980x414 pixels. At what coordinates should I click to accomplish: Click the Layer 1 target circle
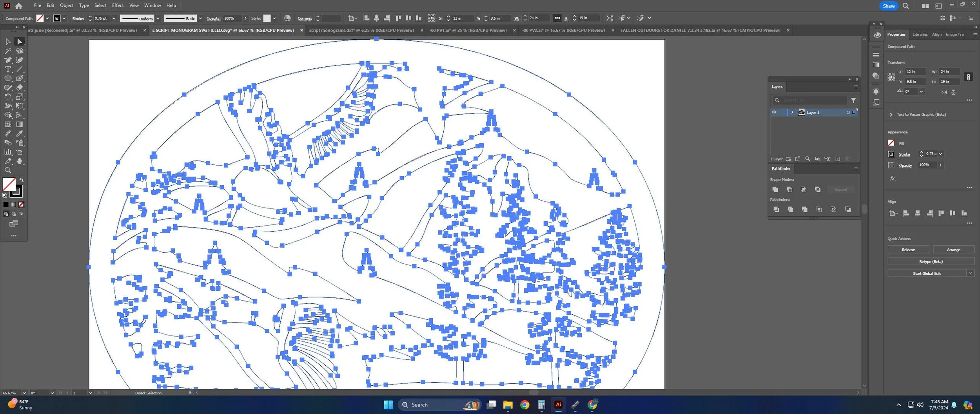(848, 113)
